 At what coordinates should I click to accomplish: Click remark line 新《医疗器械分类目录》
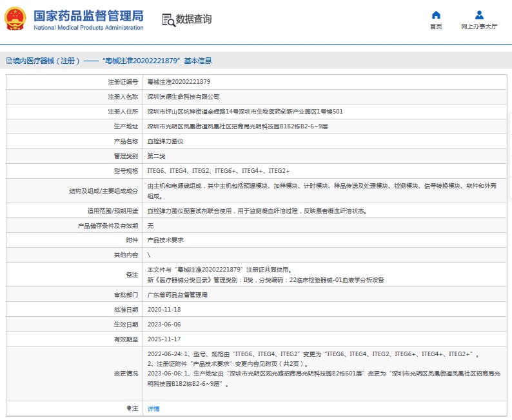pos(266,280)
